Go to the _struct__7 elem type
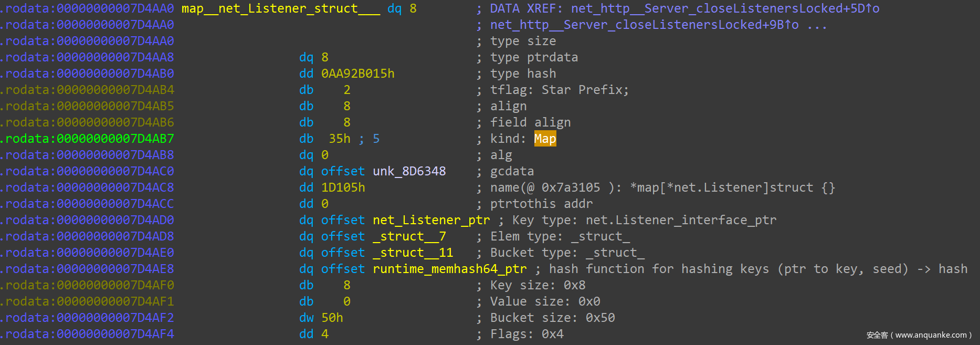980x345 pixels. point(409,236)
